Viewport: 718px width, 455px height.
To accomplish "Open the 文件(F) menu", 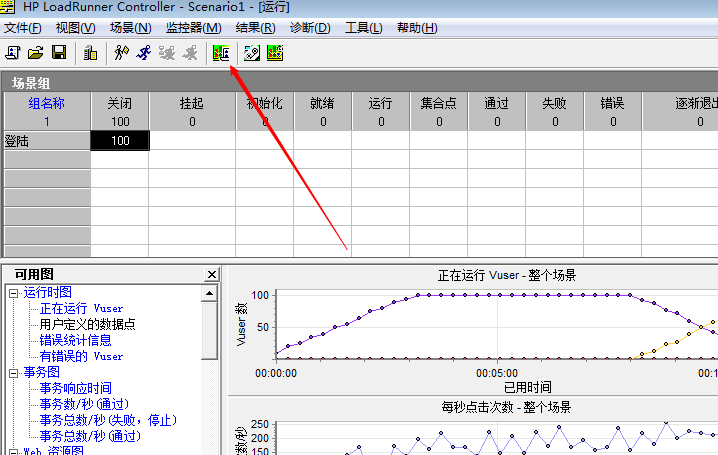I will point(22,28).
